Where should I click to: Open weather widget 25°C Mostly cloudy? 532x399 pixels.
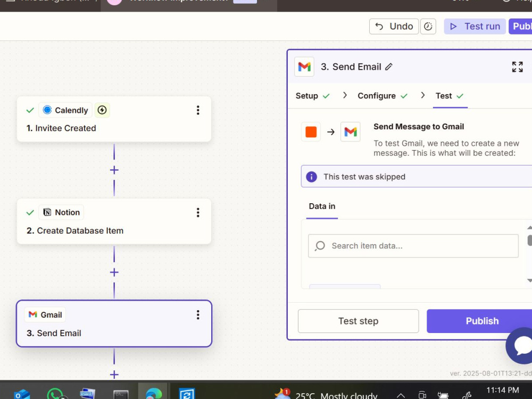(x=326, y=395)
